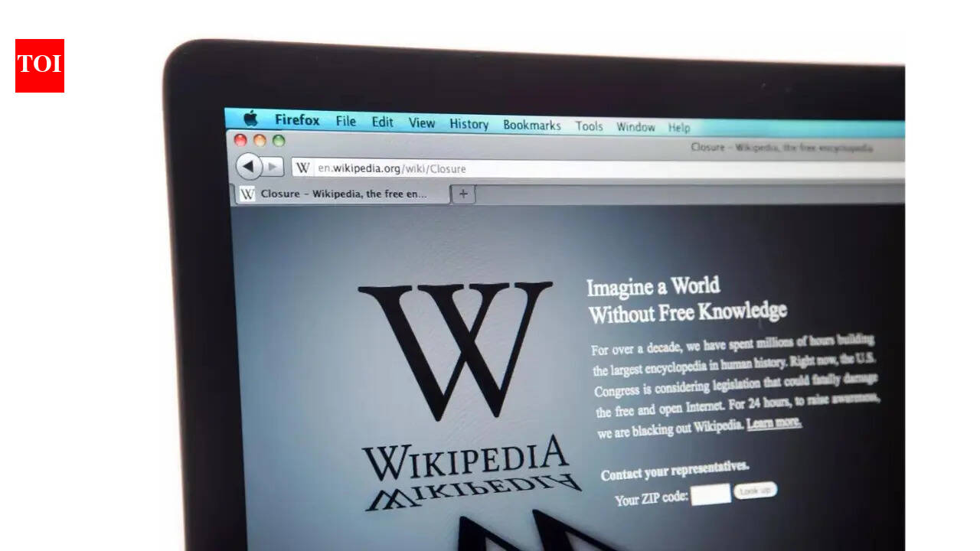The image size is (980, 551).
Task: Click the ZIP code input box
Action: point(711,494)
